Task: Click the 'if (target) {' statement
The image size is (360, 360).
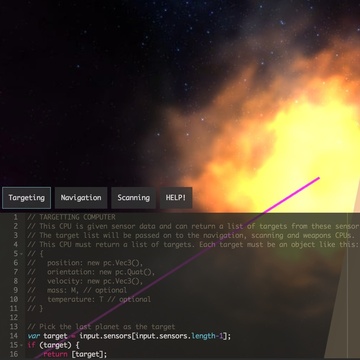Action: [53, 345]
